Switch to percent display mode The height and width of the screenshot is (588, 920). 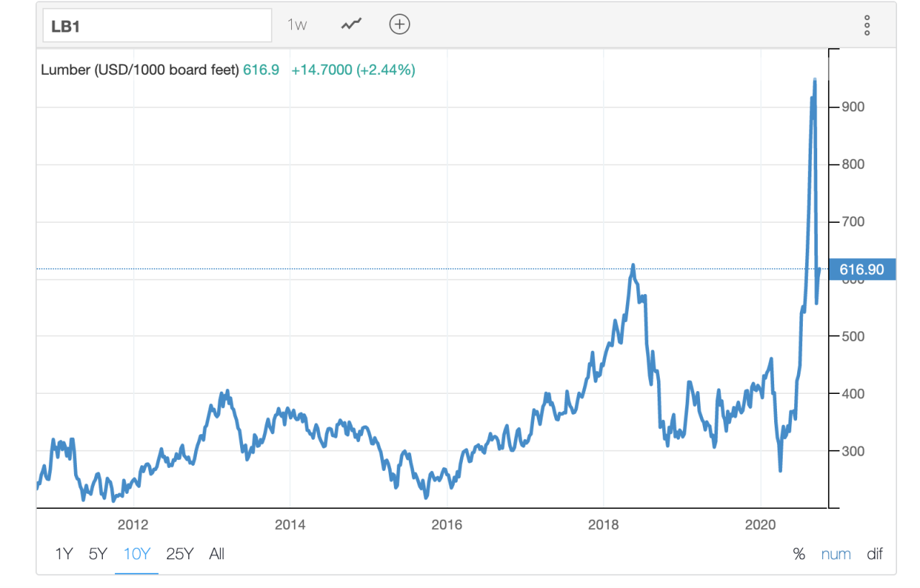[799, 553]
